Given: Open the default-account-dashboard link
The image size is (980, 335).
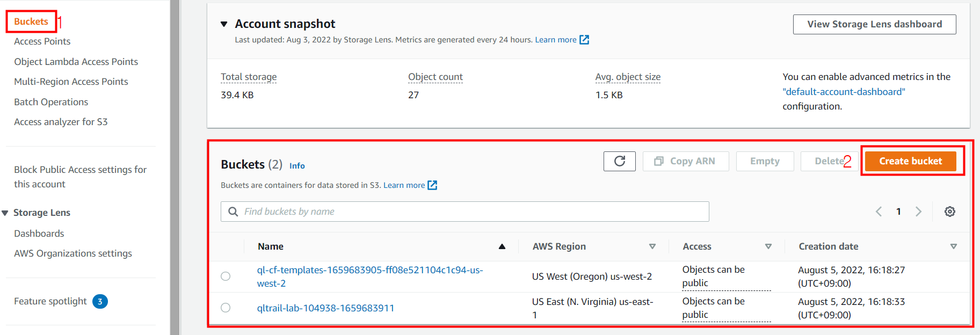Looking at the screenshot, I should [844, 92].
